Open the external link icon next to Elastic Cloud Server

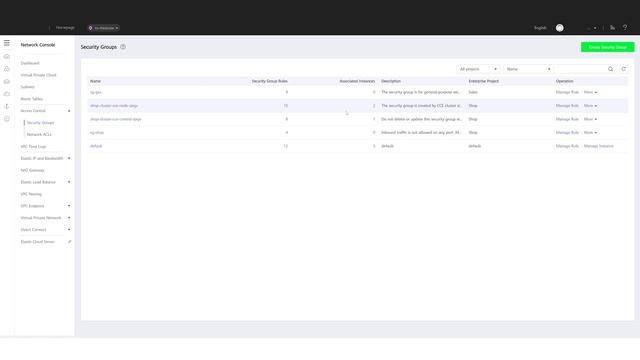click(69, 242)
